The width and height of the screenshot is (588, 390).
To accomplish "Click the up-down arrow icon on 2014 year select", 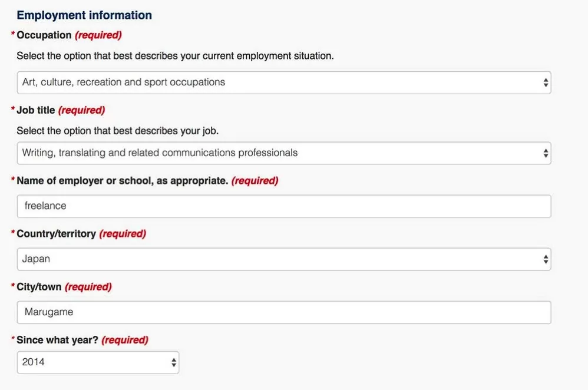I will (x=174, y=363).
